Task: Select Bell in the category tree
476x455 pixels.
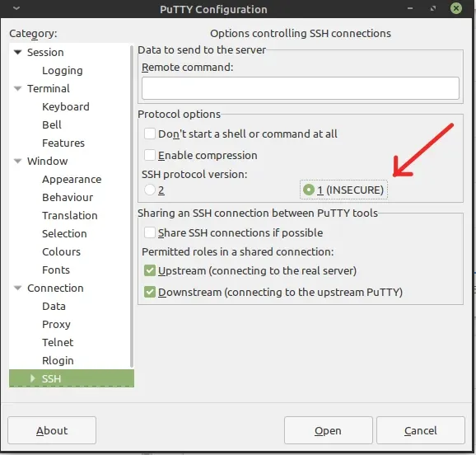Action: click(x=52, y=125)
